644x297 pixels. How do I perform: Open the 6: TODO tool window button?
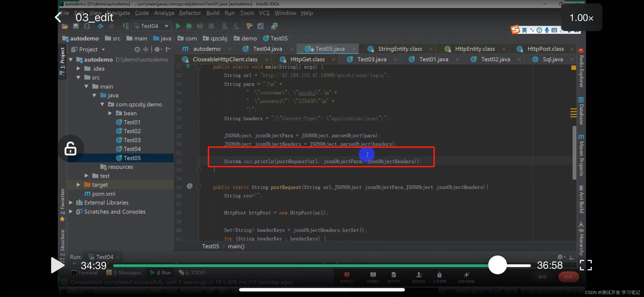click(x=192, y=272)
